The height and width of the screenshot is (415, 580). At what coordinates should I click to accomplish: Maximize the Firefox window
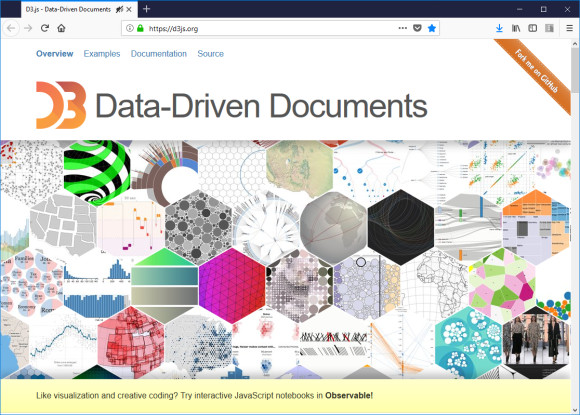(x=543, y=9)
